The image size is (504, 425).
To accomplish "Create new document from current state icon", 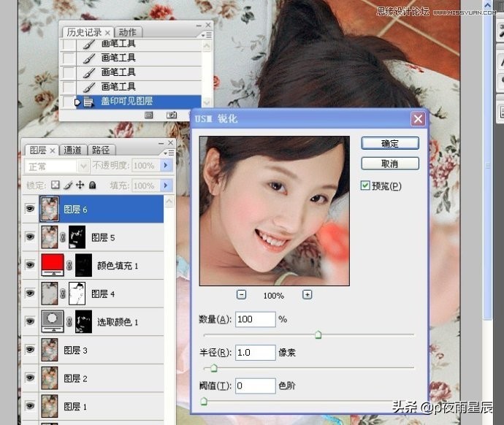I will point(148,115).
